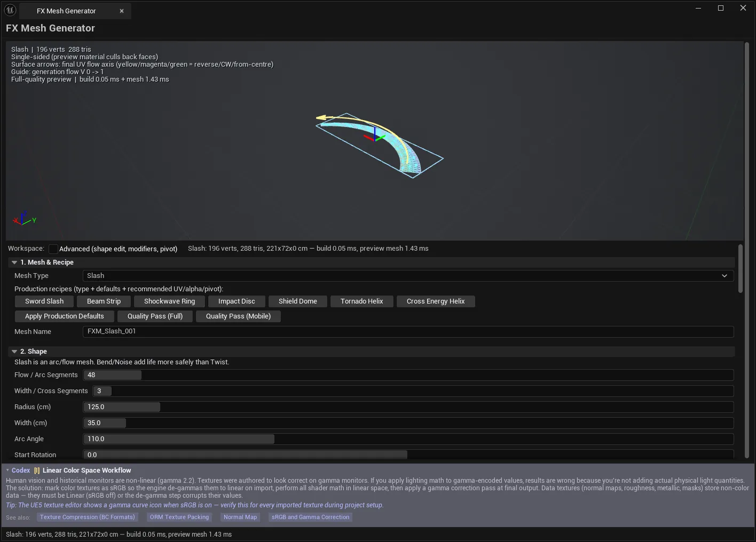Apply the Shockwave Ring recipe
The width and height of the screenshot is (756, 542).
point(170,301)
